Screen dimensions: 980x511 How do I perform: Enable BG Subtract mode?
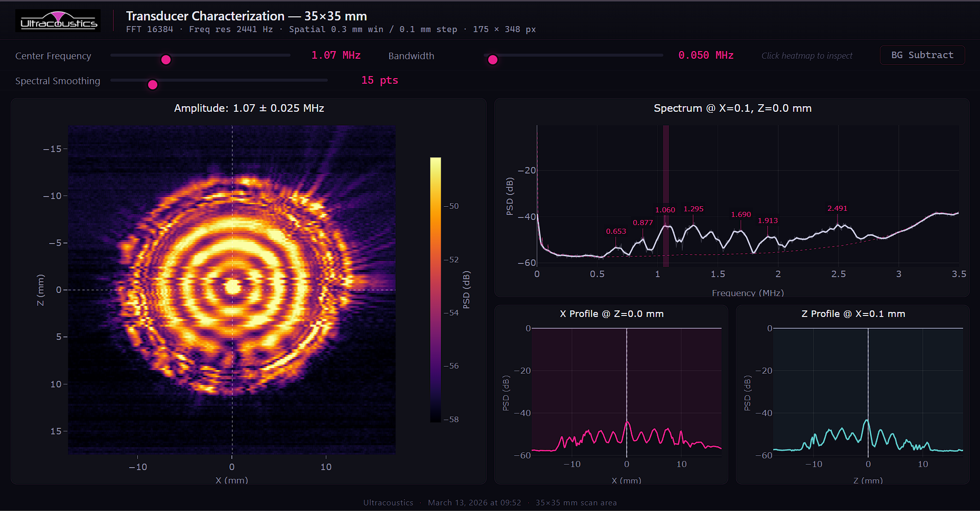pos(921,55)
